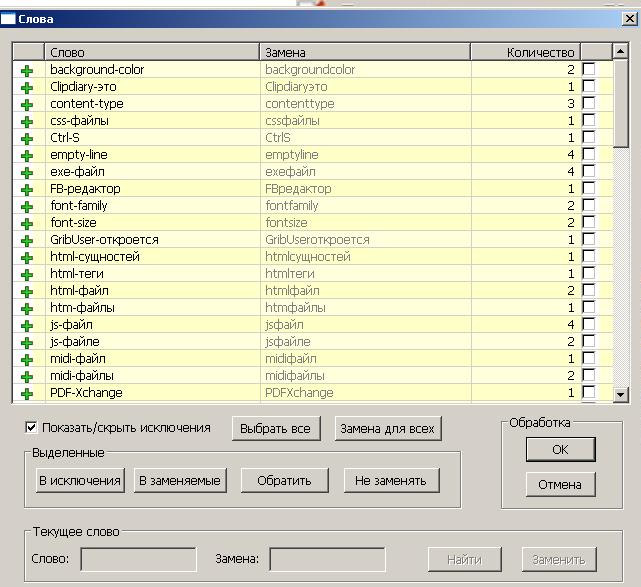Click plus icon beside js-файл row
Image resolution: width=641 pixels, height=587 pixels.
pos(27,324)
